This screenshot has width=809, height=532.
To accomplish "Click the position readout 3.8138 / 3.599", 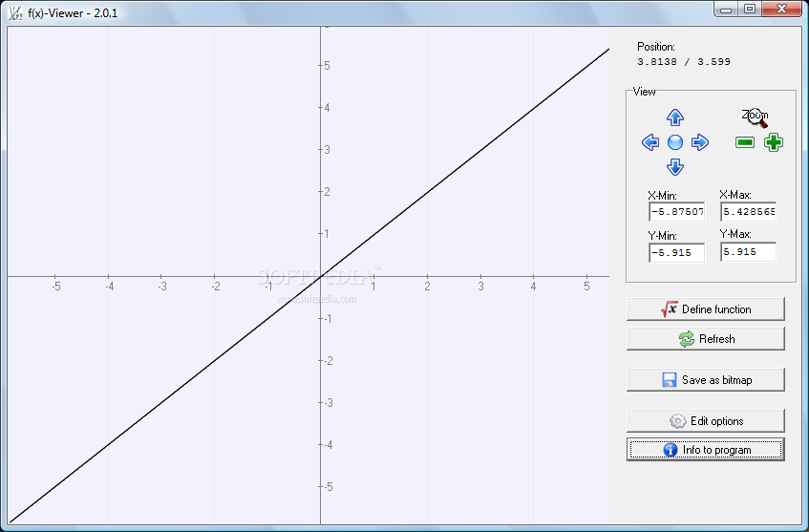I will coord(684,62).
